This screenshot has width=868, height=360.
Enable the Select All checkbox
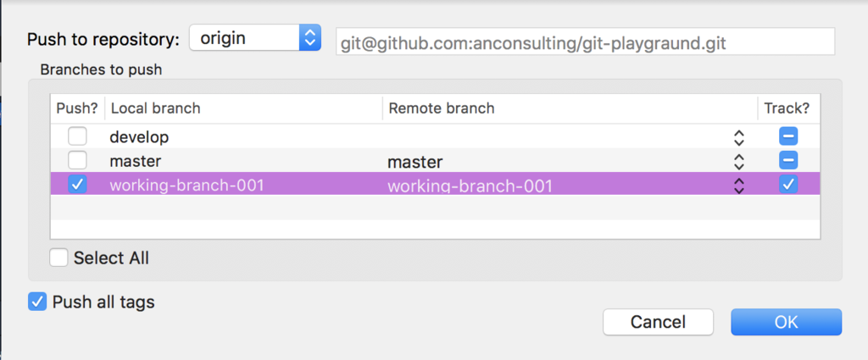(58, 258)
